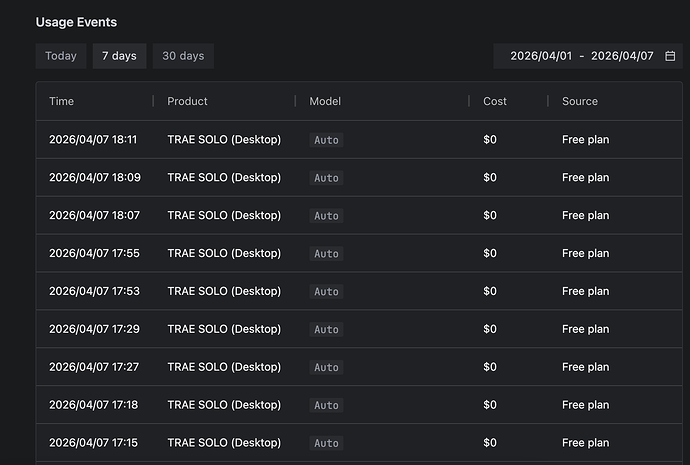Screen dimensions: 690x465
Task: Open the calendar date picker icon
Action: [670, 56]
